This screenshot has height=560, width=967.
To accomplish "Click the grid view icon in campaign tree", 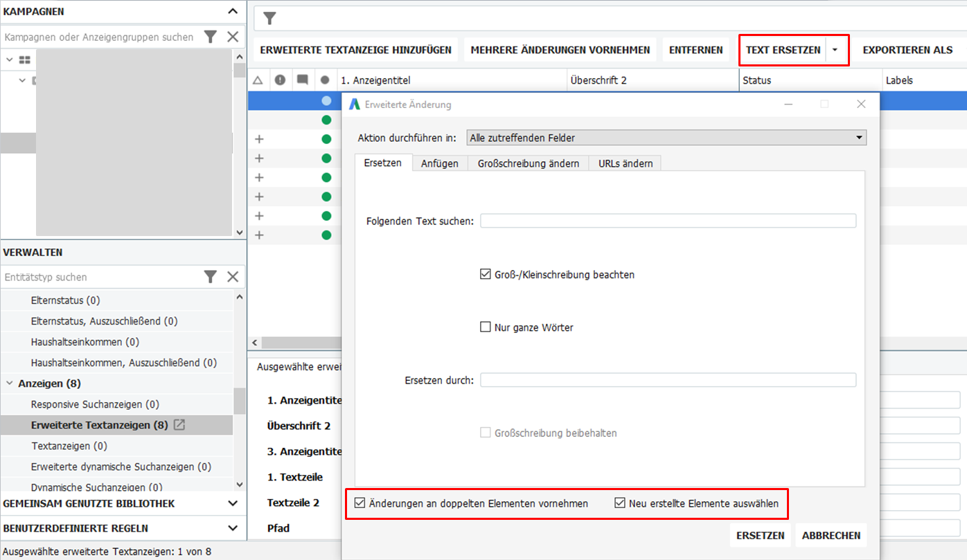I will click(x=26, y=59).
